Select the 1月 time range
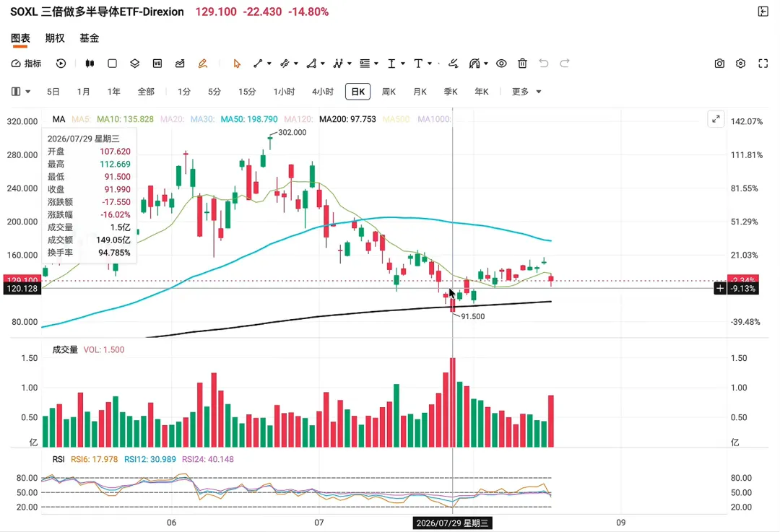Screen dimensions: 780x532 pyautogui.click(x=84, y=92)
